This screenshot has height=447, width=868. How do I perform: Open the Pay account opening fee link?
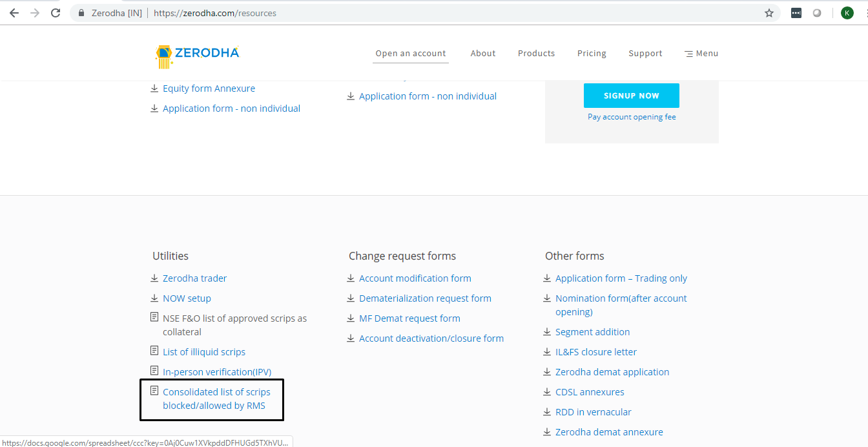coord(632,117)
